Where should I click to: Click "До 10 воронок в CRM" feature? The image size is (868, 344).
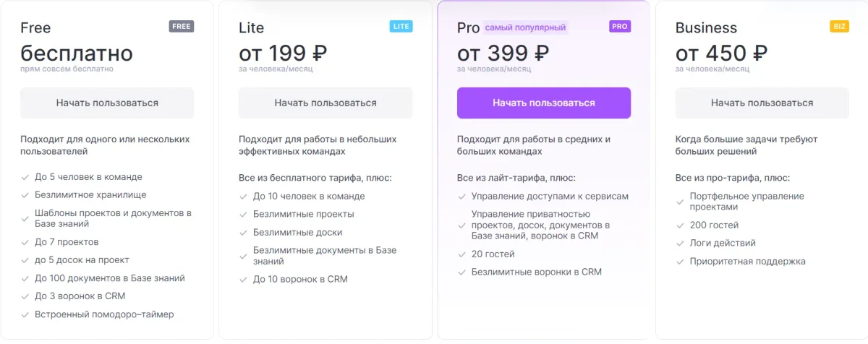(300, 279)
